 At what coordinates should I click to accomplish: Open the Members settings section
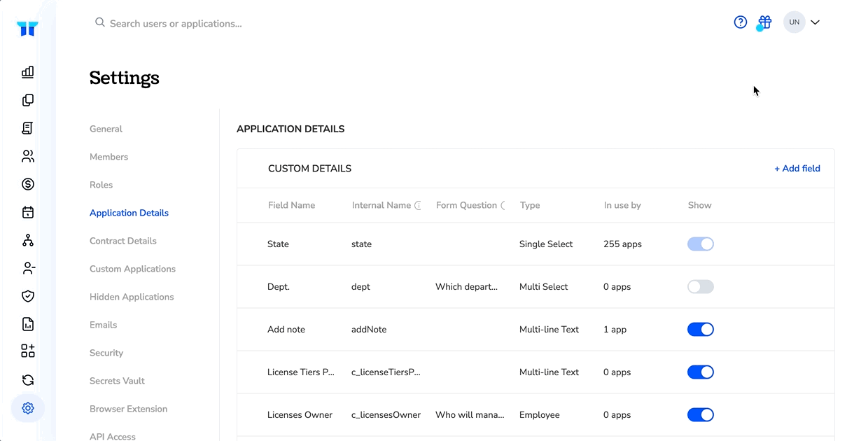click(x=108, y=157)
